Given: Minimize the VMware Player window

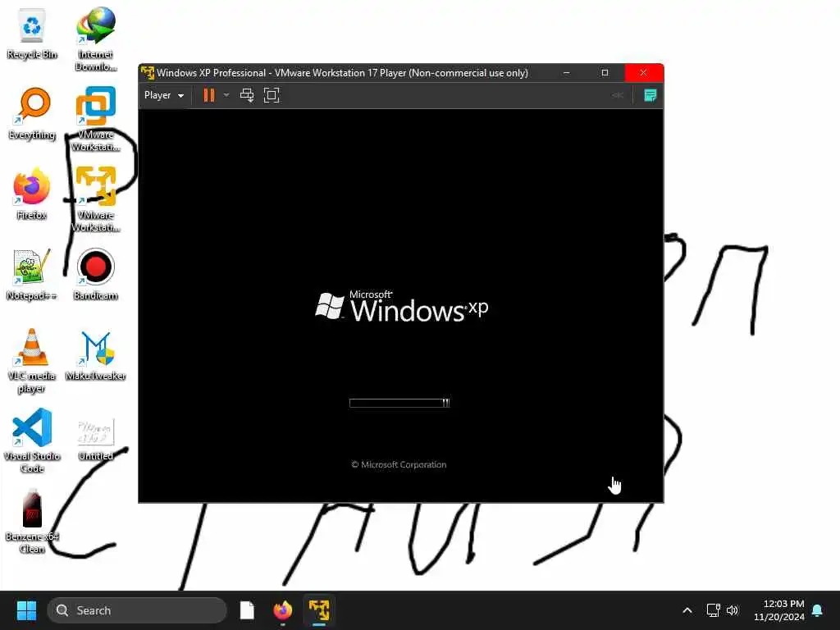Looking at the screenshot, I should 566,72.
